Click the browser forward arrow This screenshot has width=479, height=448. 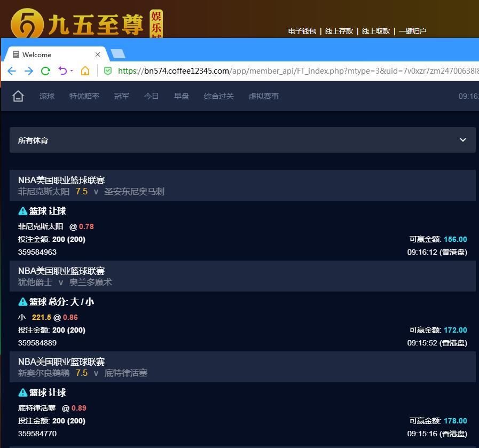coord(29,71)
